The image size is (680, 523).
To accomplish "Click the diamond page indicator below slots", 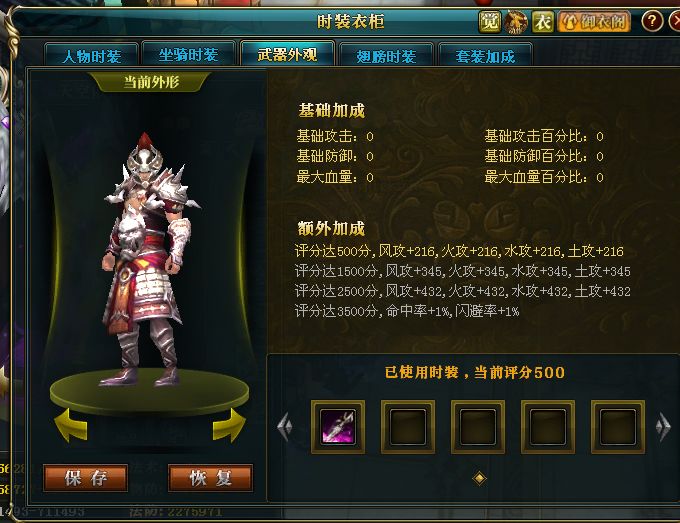I will [479, 478].
